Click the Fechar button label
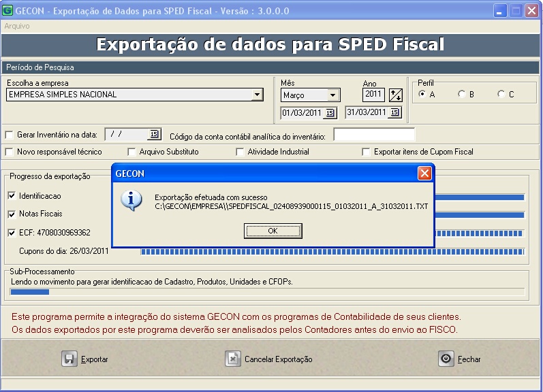 tap(469, 359)
